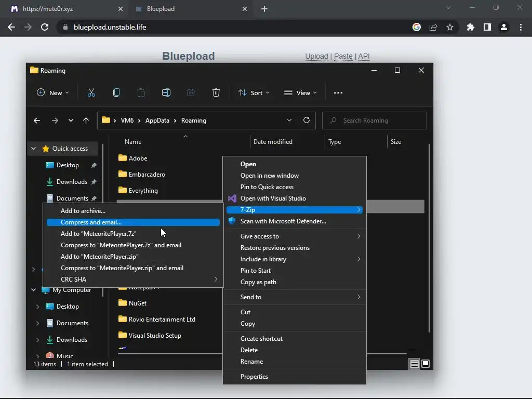Bookmark this page with star icon
Image resolution: width=532 pixels, height=399 pixels.
[x=449, y=27]
